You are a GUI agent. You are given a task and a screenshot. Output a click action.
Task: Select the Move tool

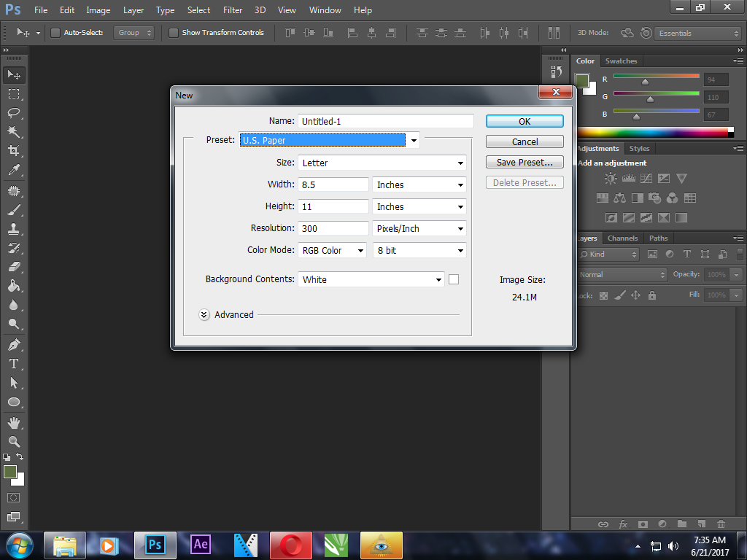click(14, 75)
